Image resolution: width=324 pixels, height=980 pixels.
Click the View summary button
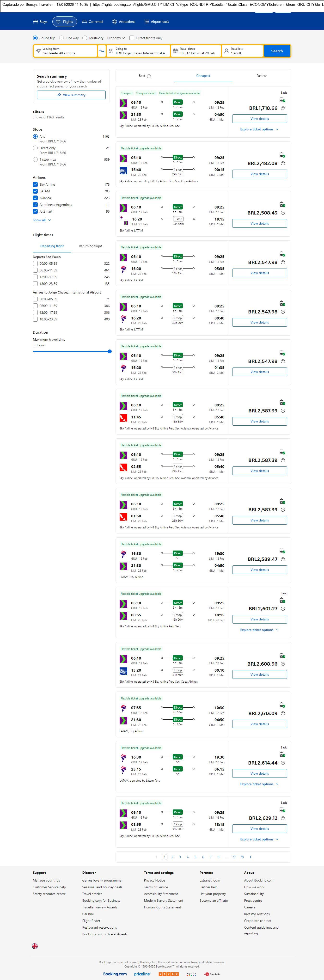(x=71, y=95)
